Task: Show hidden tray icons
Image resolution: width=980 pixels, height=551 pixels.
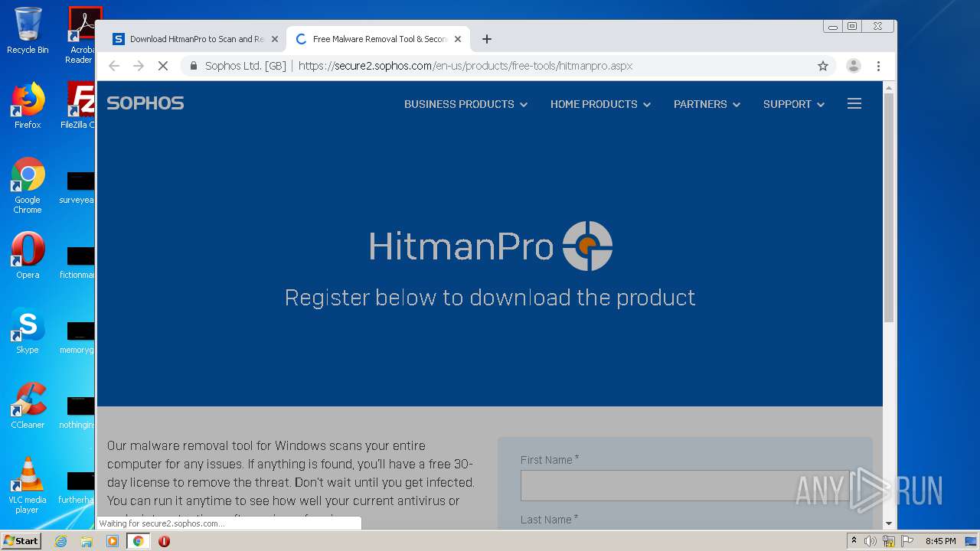Action: (x=854, y=540)
